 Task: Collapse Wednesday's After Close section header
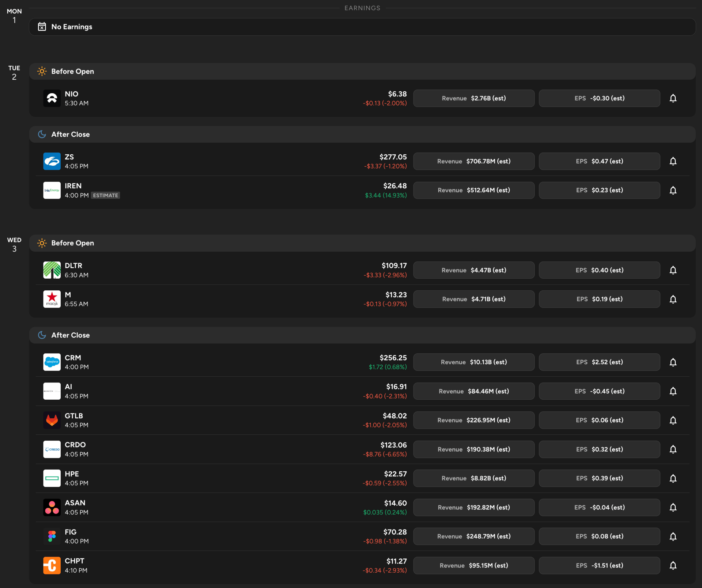(x=362, y=335)
